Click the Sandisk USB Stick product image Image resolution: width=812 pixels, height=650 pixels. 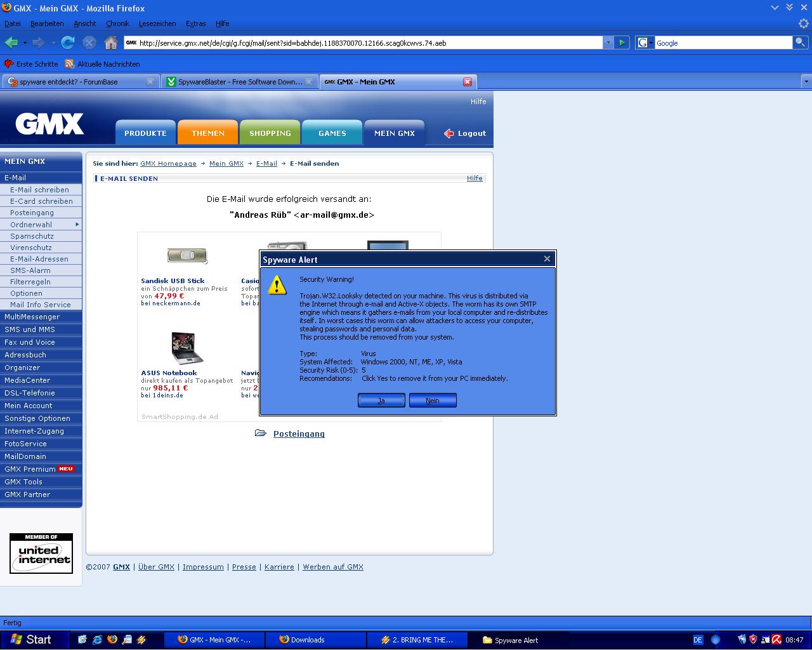pyautogui.click(x=187, y=255)
